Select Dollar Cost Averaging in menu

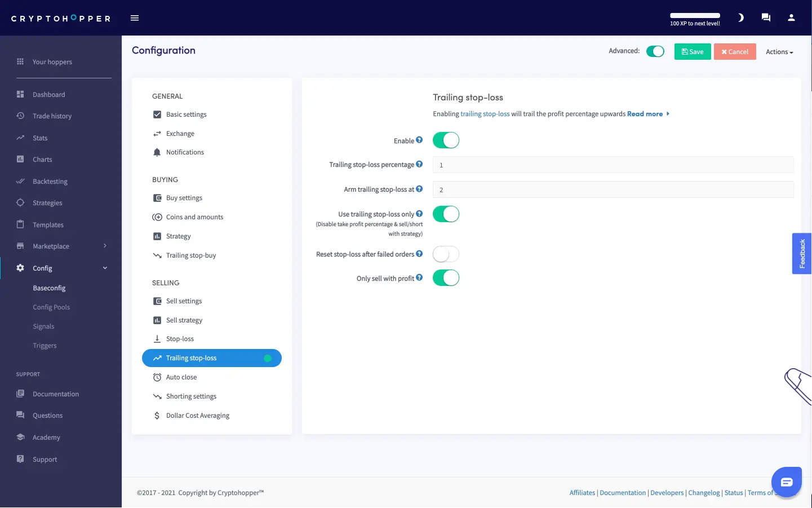pyautogui.click(x=197, y=416)
